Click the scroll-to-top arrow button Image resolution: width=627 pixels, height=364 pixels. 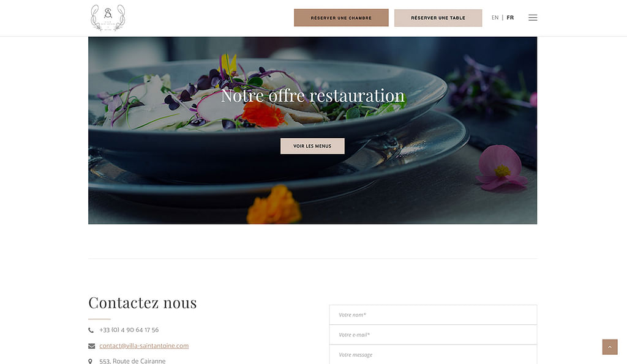click(610, 347)
